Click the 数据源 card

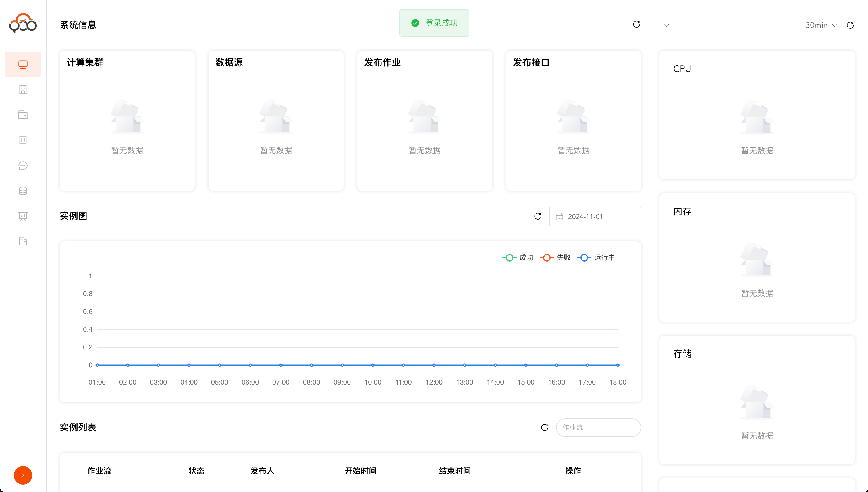point(276,121)
